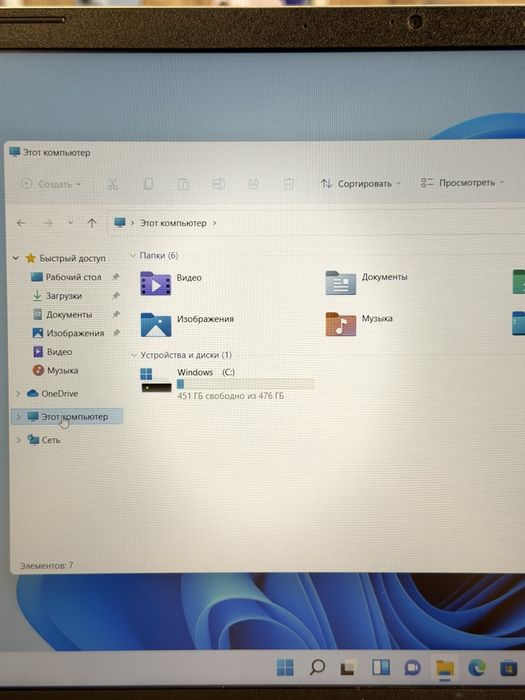Click the Copy toolbar icon
Image resolution: width=525 pixels, height=700 pixels.
tap(148, 184)
